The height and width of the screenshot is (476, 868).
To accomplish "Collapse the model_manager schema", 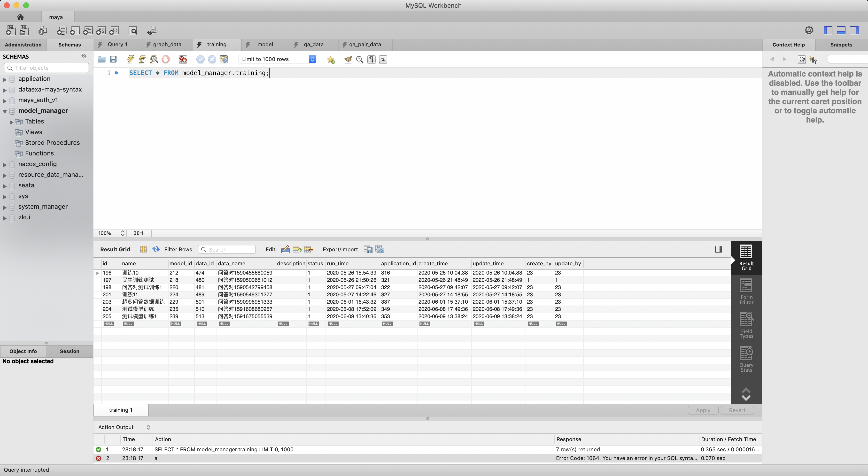I will coord(4,111).
